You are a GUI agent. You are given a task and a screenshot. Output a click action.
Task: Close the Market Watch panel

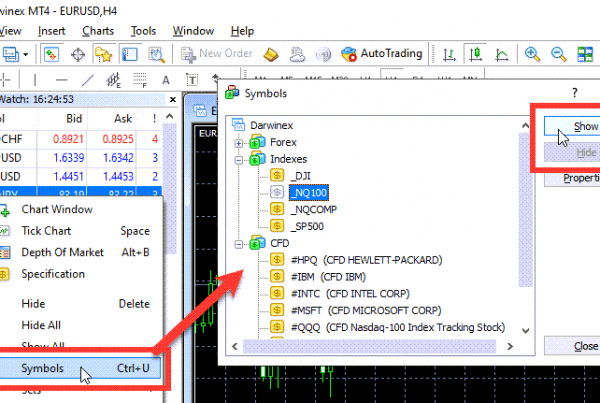(x=173, y=100)
